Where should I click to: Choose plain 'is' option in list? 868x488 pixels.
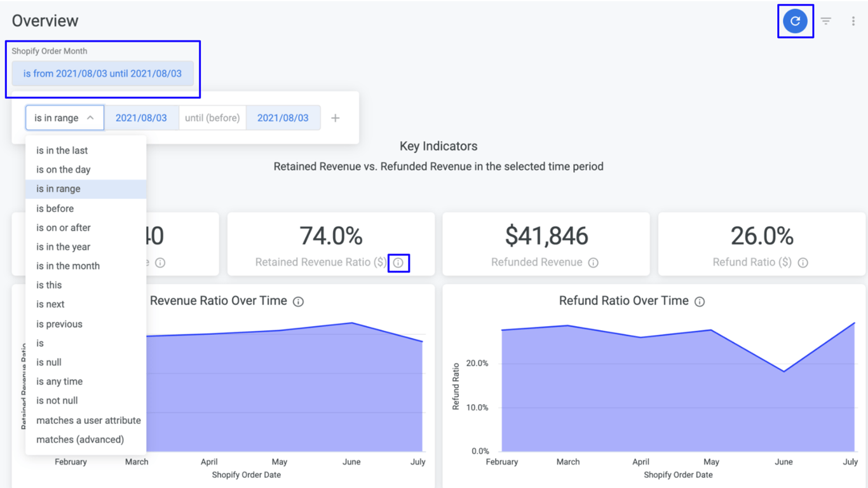coord(86,343)
